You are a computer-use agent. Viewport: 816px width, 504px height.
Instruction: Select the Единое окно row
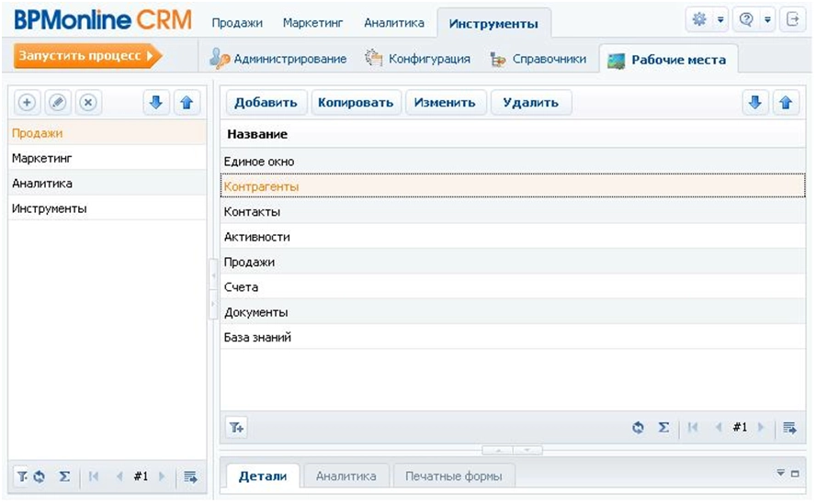click(513, 162)
